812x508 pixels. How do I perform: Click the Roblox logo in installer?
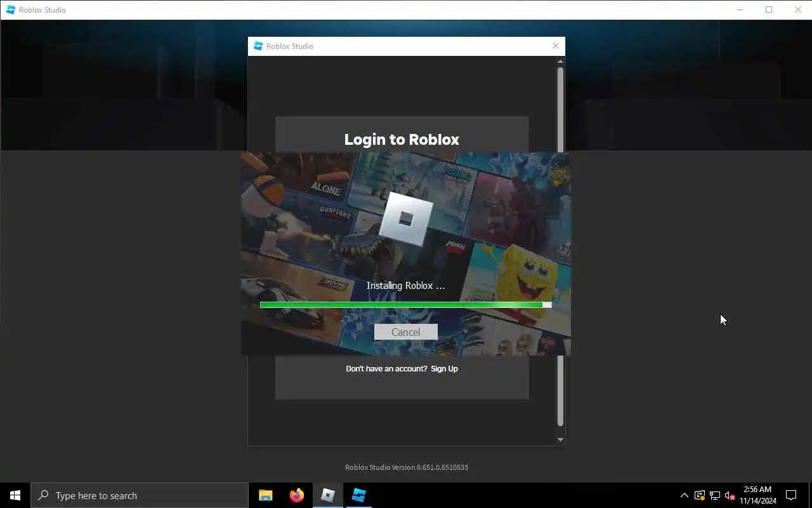coord(406,219)
